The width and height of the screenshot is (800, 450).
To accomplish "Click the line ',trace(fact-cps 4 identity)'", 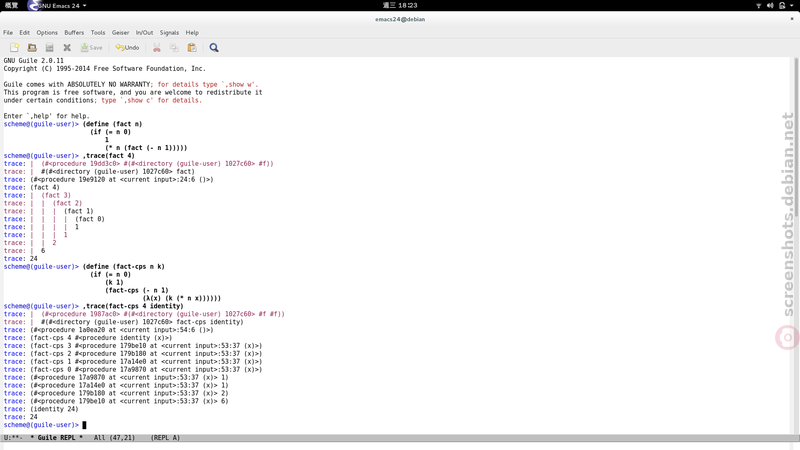I will pos(133,306).
